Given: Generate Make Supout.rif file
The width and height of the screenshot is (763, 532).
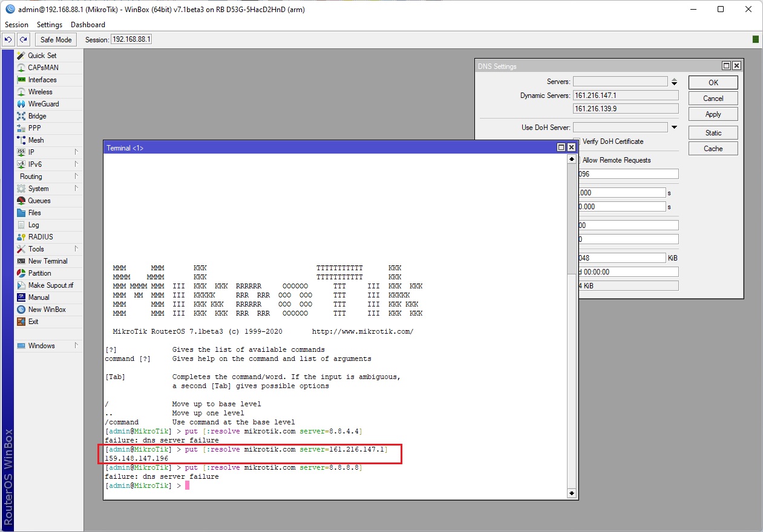Looking at the screenshot, I should coord(50,285).
